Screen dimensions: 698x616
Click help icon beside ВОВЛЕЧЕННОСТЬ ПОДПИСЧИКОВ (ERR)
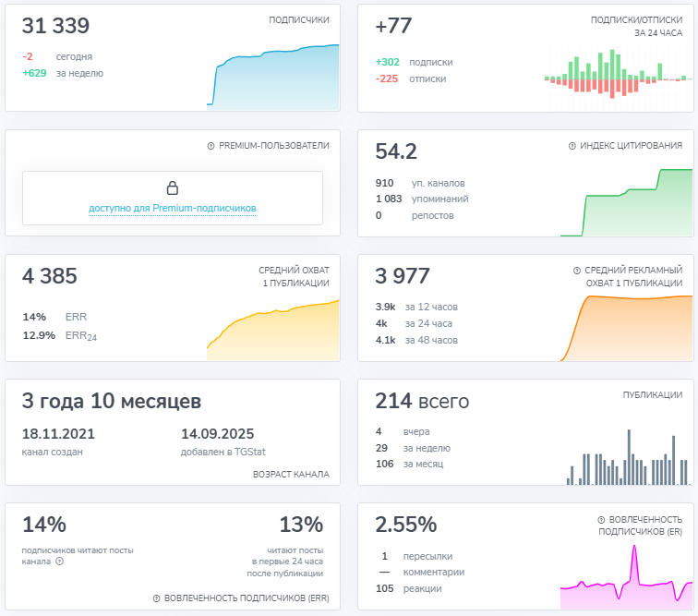pyautogui.click(x=156, y=598)
